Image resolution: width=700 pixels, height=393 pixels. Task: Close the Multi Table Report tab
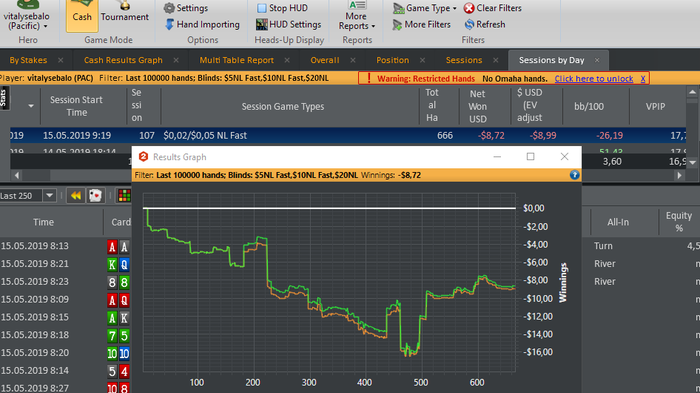pyautogui.click(x=287, y=60)
